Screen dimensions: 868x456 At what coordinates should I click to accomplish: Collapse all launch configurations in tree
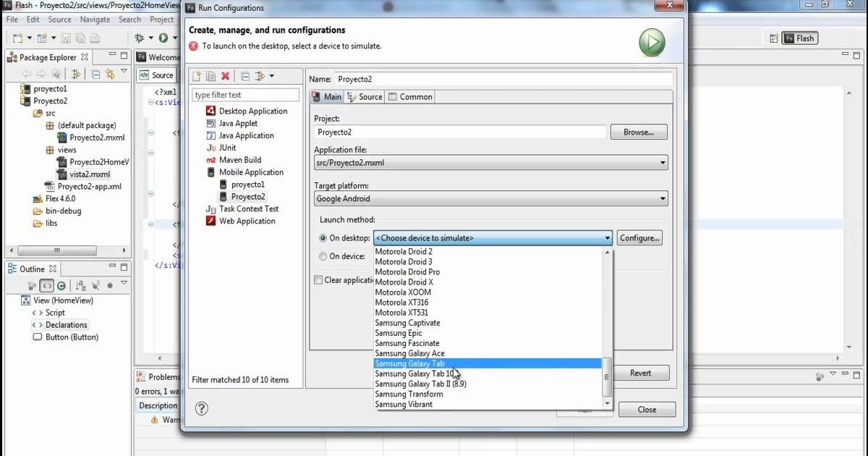coord(245,76)
